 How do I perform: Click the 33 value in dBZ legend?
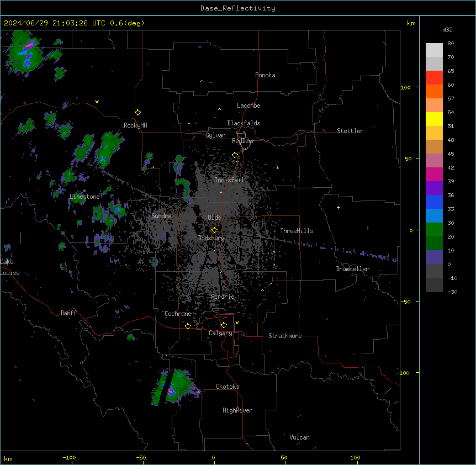[451, 209]
